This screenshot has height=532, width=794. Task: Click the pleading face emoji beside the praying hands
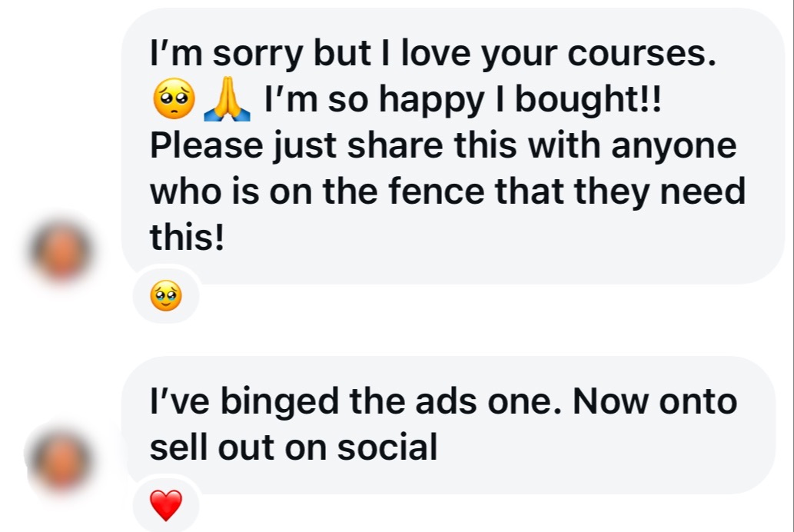point(174,101)
